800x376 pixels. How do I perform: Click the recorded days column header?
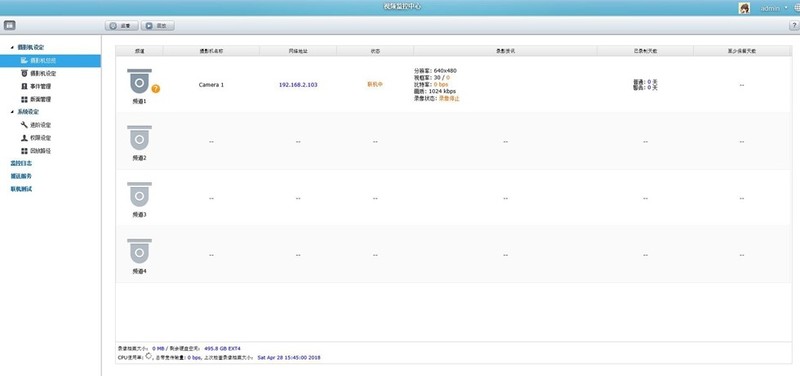click(x=645, y=51)
